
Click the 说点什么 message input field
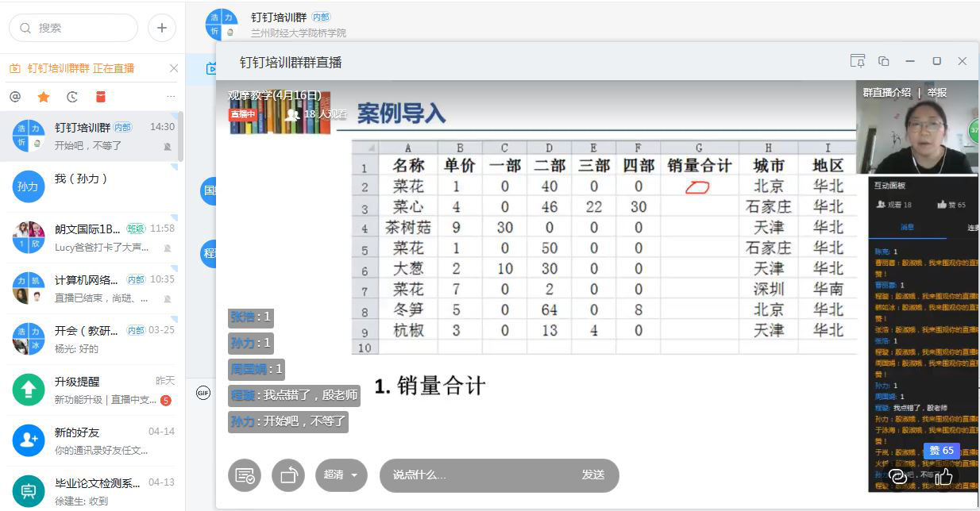476,475
